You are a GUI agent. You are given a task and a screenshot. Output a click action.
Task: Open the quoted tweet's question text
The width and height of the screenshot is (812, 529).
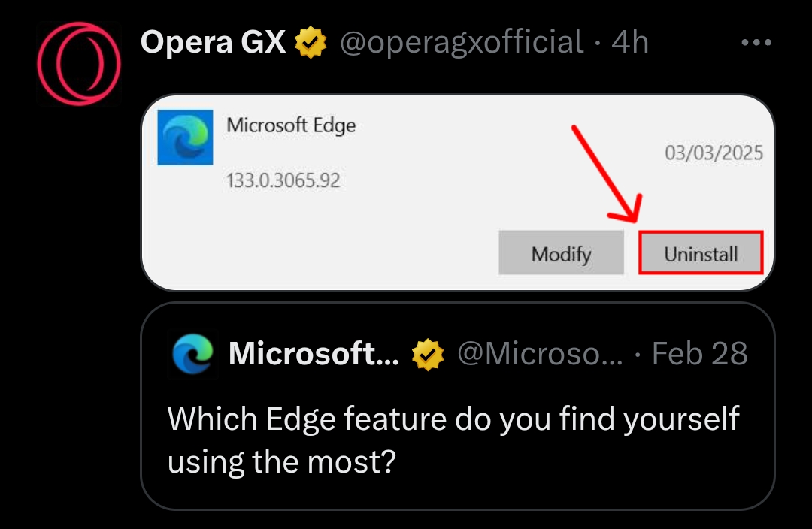click(453, 440)
